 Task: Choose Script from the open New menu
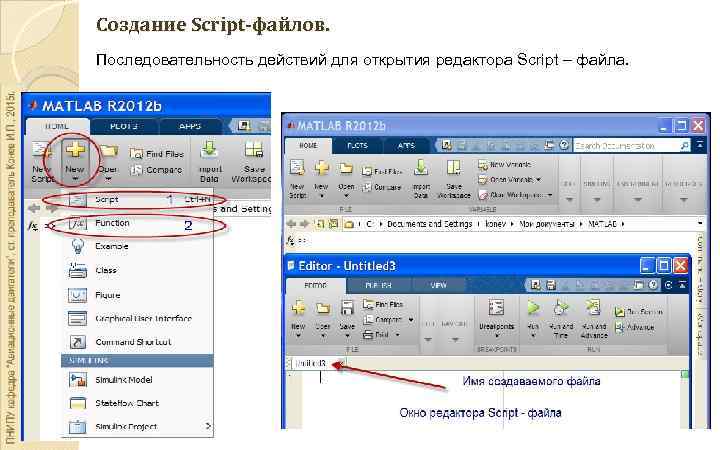click(x=138, y=200)
